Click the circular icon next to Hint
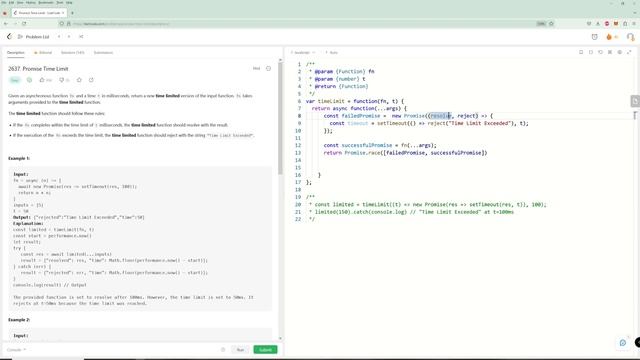The width and height of the screenshot is (640, 360). [269, 69]
